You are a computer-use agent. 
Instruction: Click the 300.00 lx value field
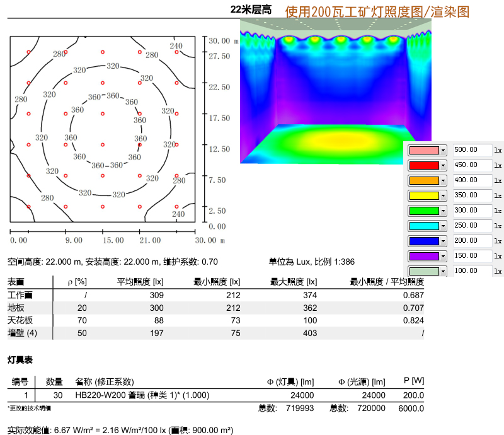point(472,210)
